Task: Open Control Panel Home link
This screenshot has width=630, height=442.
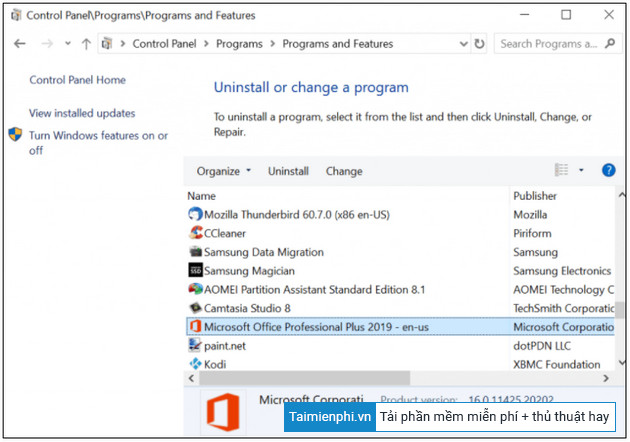Action: [78, 80]
